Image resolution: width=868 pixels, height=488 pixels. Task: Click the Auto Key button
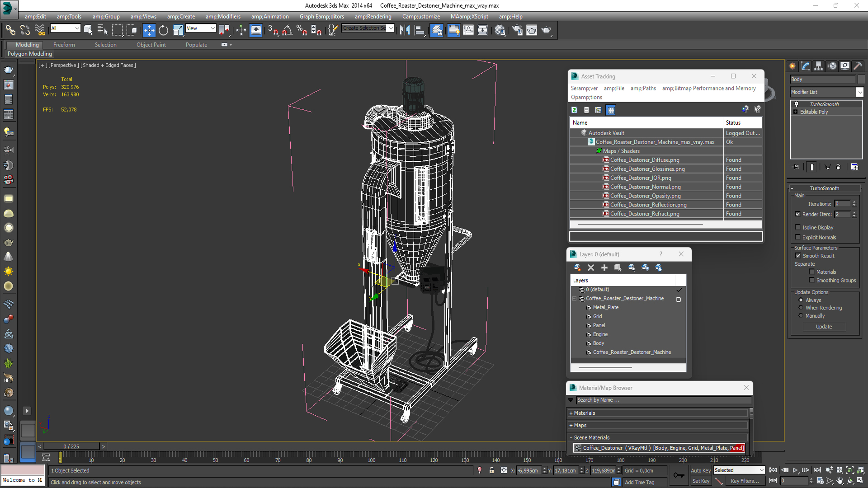tap(700, 470)
